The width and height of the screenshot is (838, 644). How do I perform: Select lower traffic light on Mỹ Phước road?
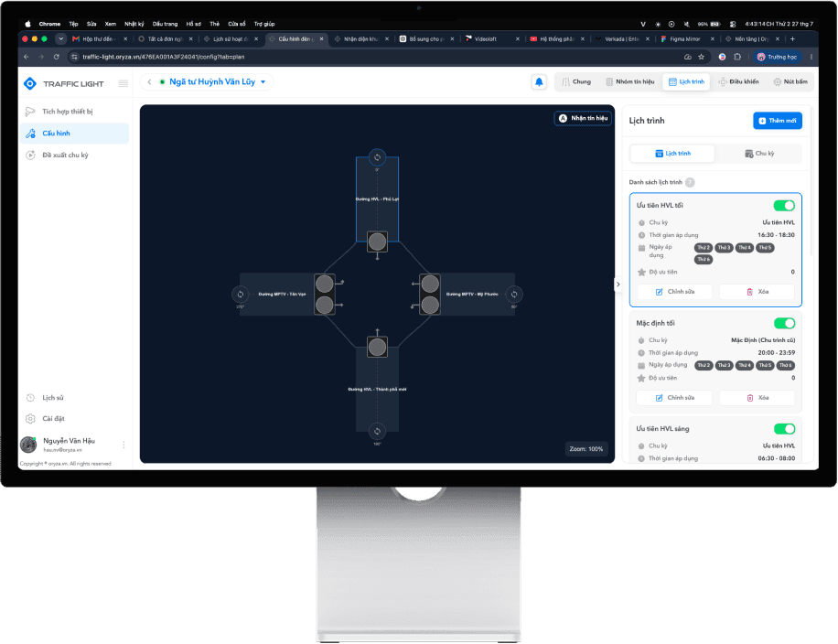[430, 305]
